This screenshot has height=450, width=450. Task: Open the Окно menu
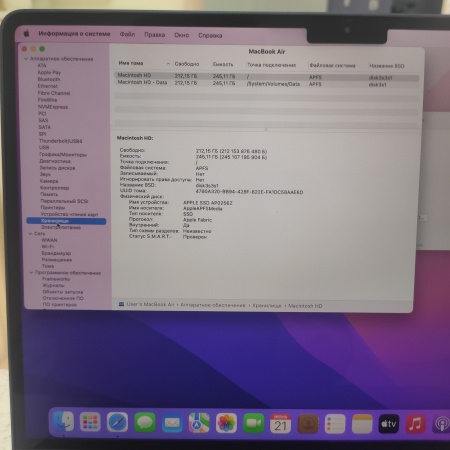[181, 35]
